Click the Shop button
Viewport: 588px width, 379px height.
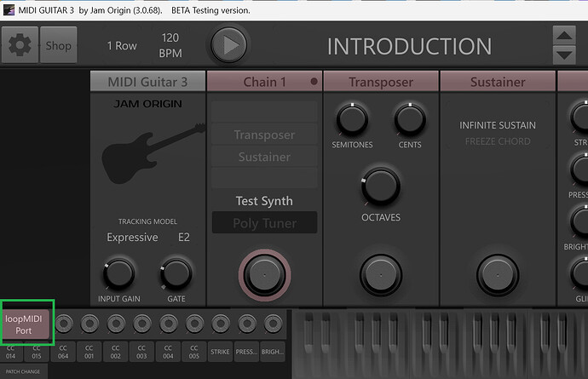58,45
